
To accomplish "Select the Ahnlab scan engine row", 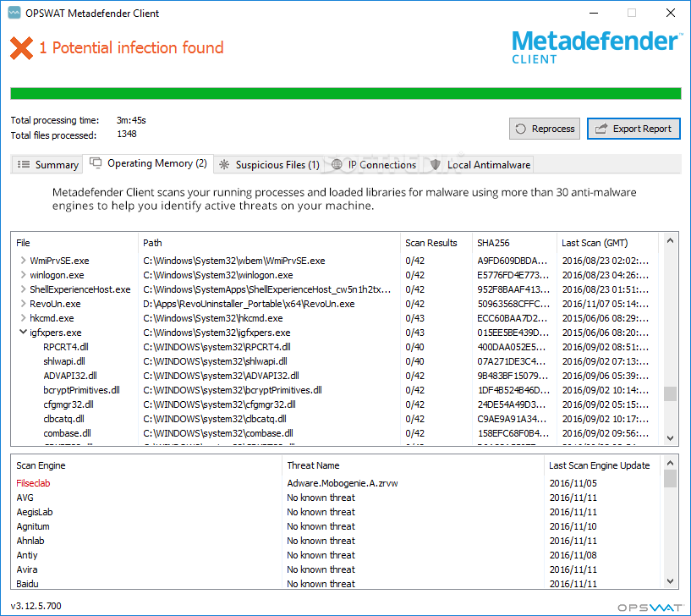I will coord(337,541).
